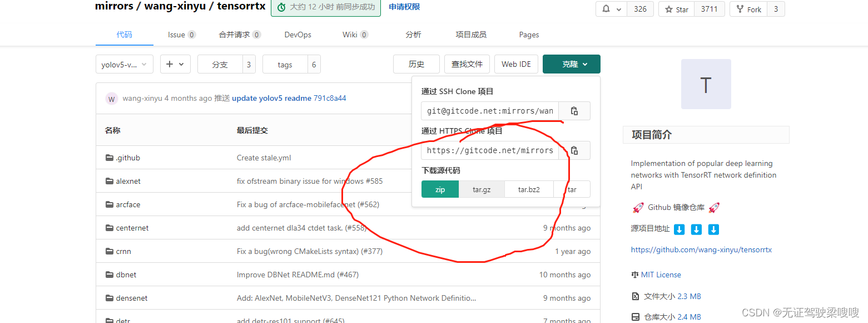This screenshot has height=323, width=868.
Task: Download source as tar.bz2
Action: [529, 189]
